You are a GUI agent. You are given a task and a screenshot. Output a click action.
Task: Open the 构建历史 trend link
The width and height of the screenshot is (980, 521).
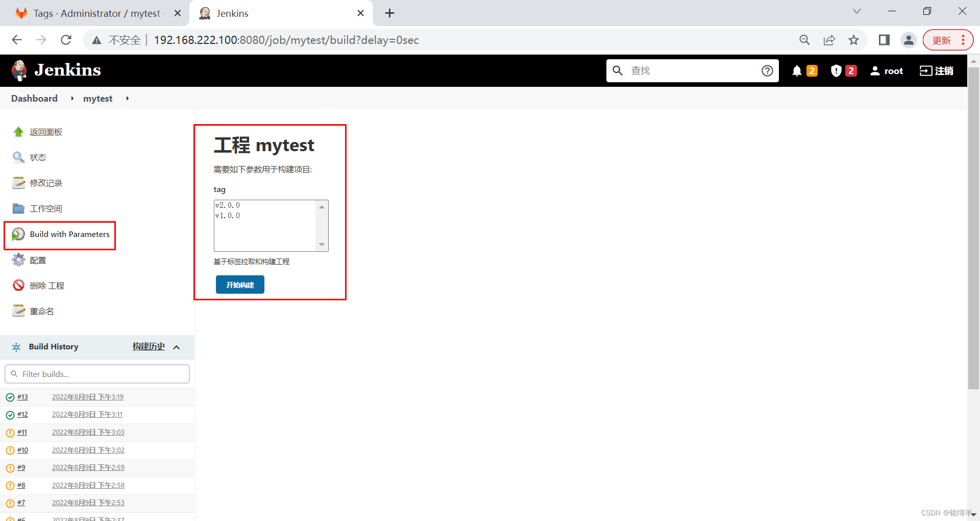[x=149, y=347]
